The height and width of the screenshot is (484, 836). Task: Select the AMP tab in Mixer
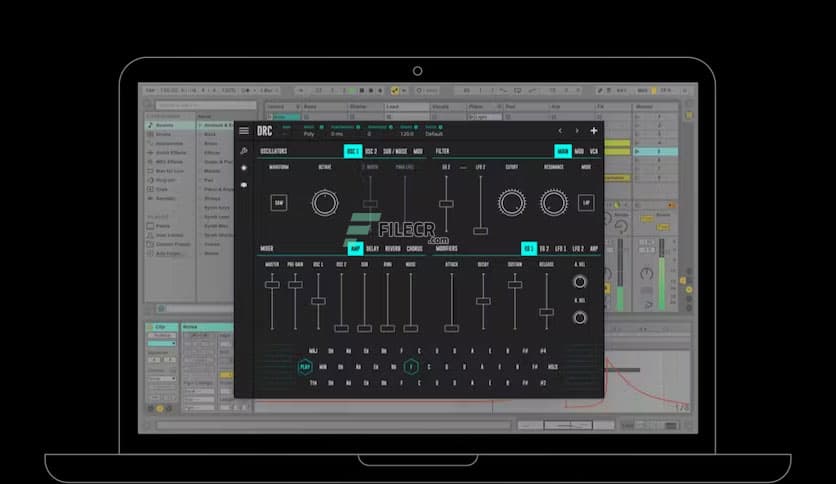point(356,249)
